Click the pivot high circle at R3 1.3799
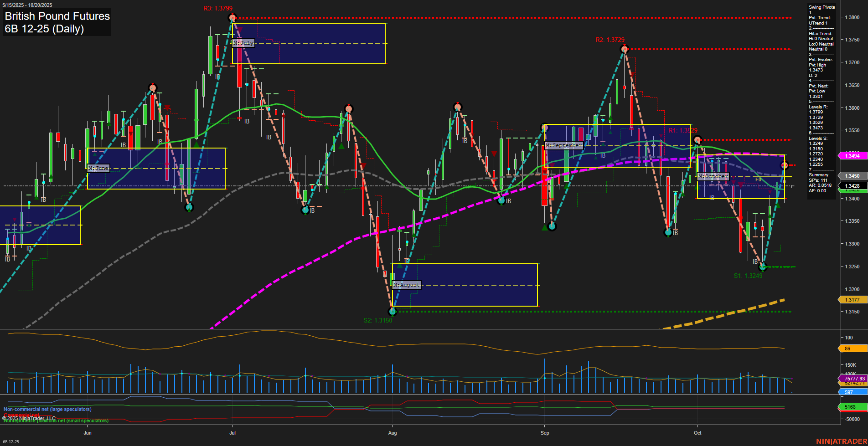This screenshot has width=868, height=446. pos(232,17)
